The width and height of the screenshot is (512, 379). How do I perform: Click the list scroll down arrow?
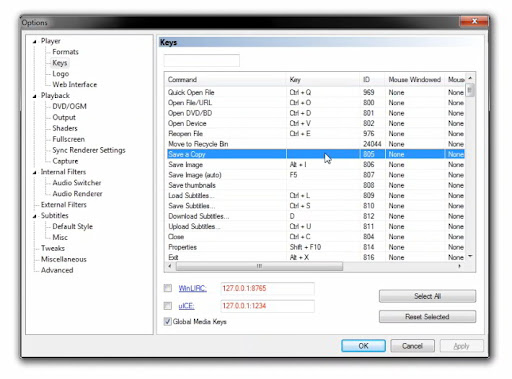[470, 256]
